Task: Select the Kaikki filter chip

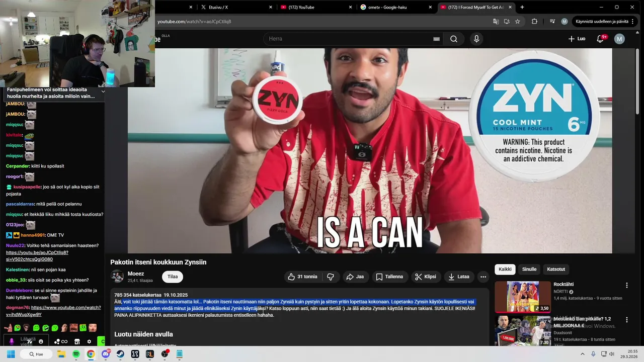Action: (505, 269)
